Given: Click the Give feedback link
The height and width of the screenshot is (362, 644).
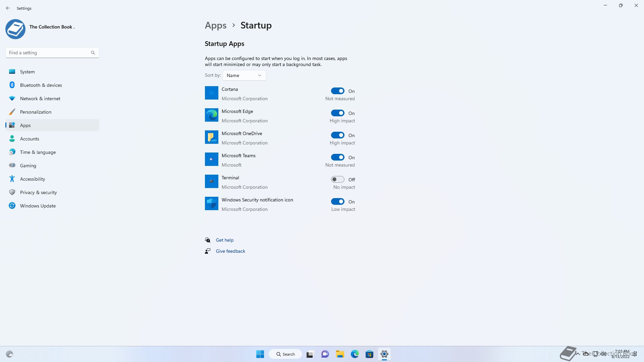Looking at the screenshot, I should click(230, 251).
